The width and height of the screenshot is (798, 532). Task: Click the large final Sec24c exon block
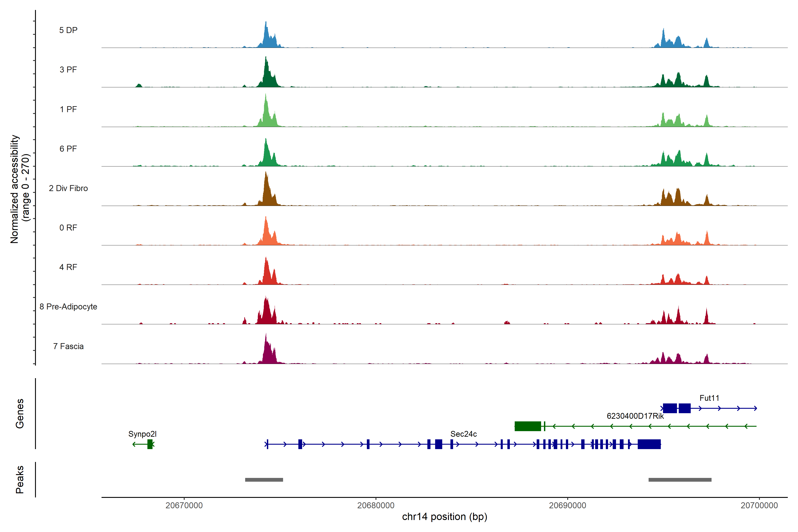(x=649, y=444)
